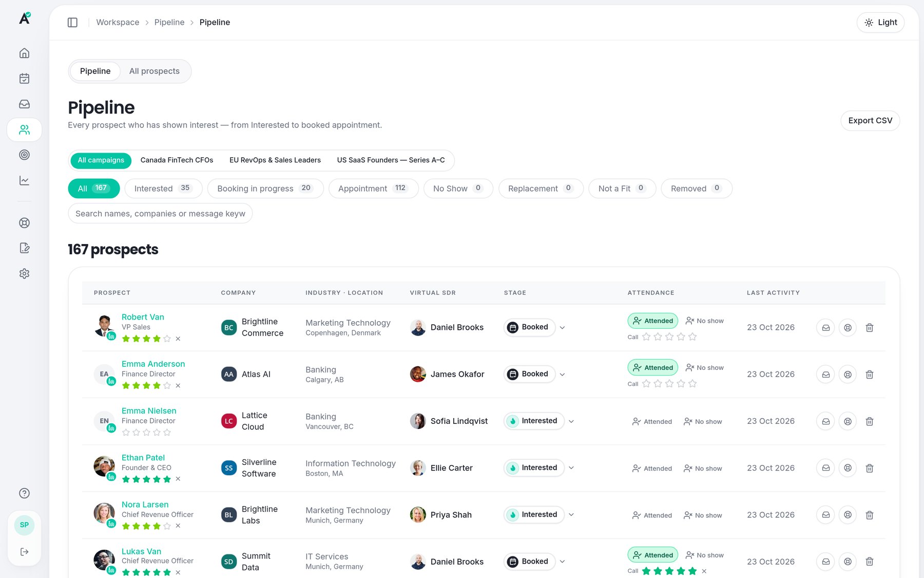The width and height of the screenshot is (924, 578).
Task: Open the Home icon in sidebar
Action: pos(24,53)
